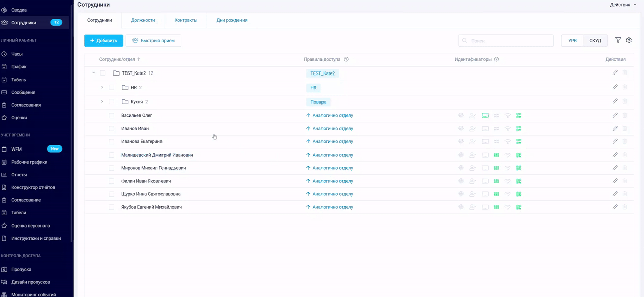
Task: Click help icon next to Правила доступа
Action: point(346,59)
